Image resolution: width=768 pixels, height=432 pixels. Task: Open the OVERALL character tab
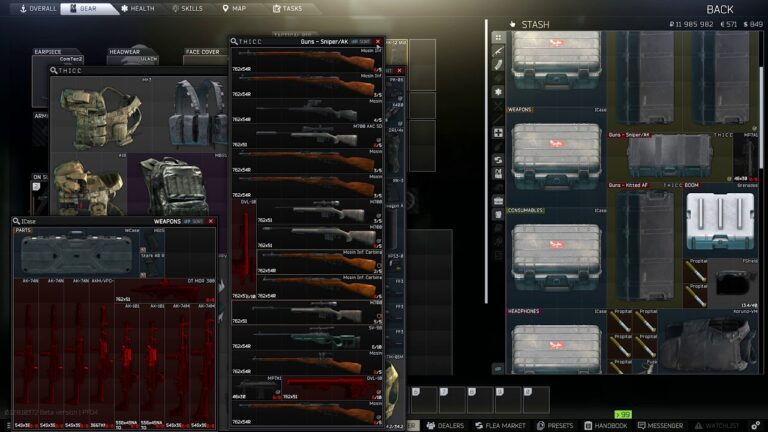[38, 9]
